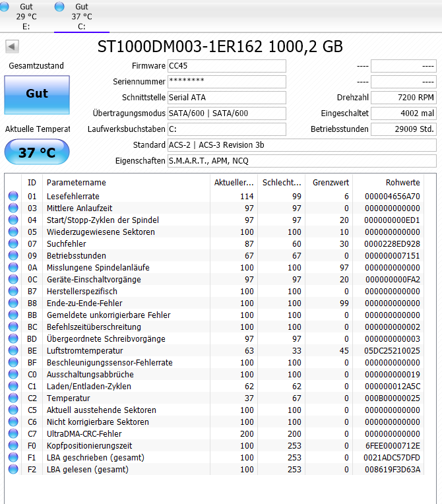Select raw value 0000228ED928
The width and height of the screenshot is (442, 504).
pos(392,244)
